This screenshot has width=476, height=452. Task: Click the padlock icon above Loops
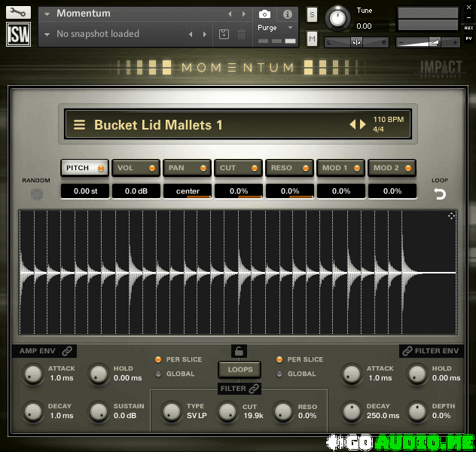(x=239, y=351)
